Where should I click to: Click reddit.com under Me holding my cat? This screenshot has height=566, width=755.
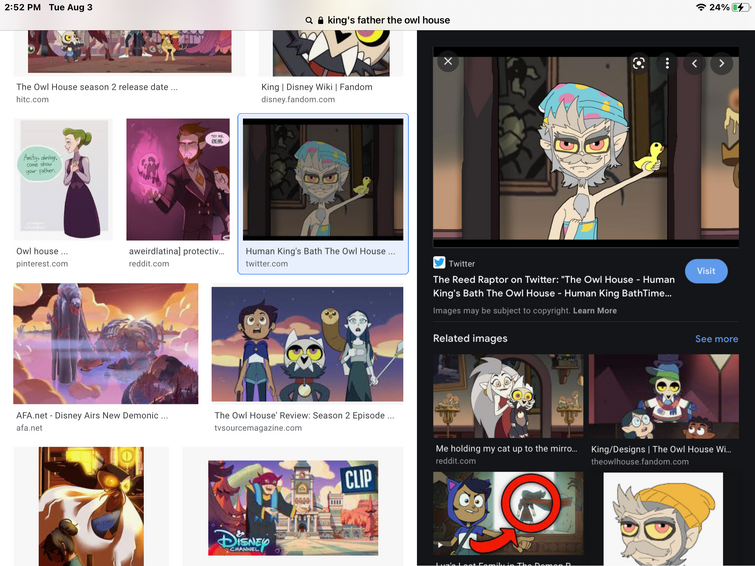coord(456,461)
